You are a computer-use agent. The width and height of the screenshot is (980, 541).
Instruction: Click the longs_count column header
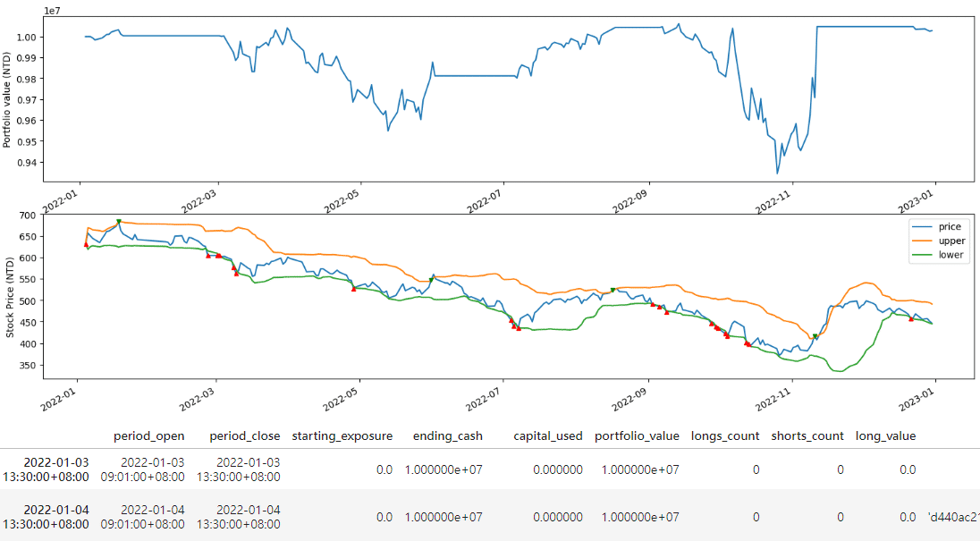(x=725, y=436)
